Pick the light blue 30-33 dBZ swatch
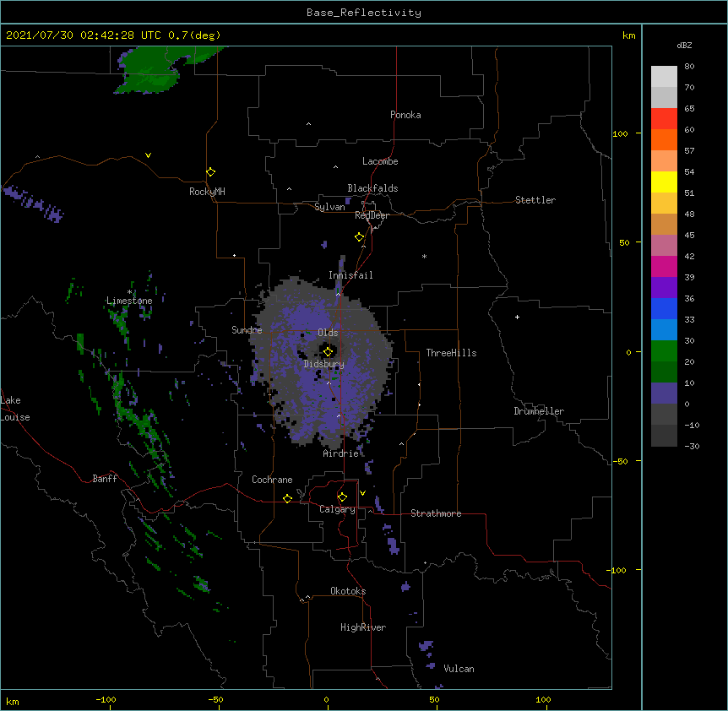Screen dimensions: 728x711 point(664,330)
